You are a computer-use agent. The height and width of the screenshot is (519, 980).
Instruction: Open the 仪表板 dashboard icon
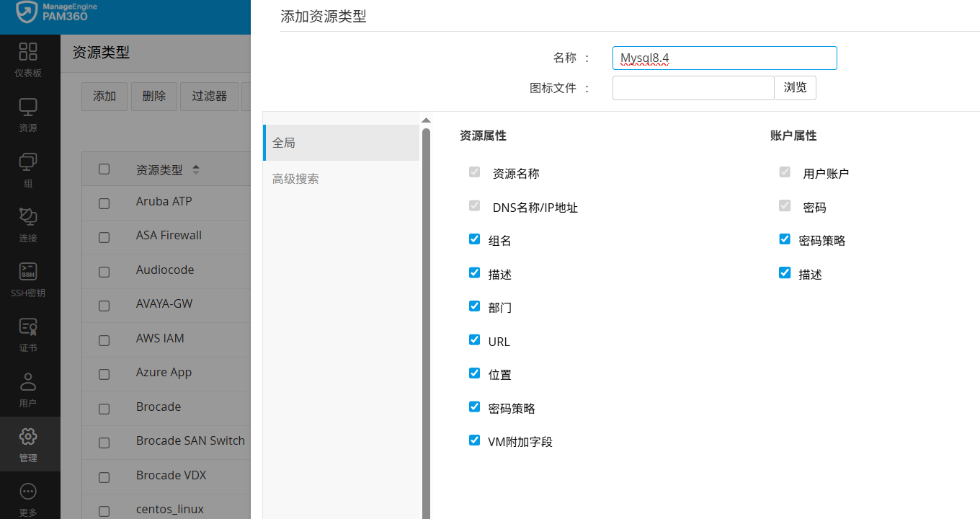tap(28, 52)
